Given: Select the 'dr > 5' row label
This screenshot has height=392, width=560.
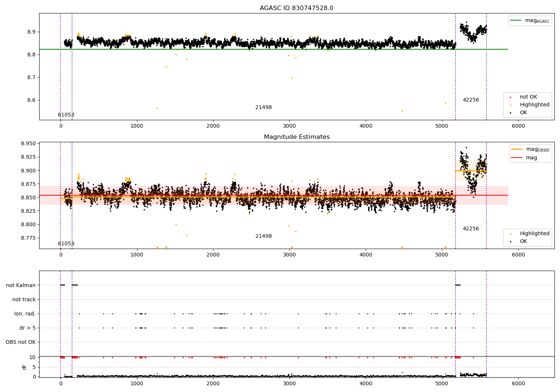Looking at the screenshot, I should tap(28, 328).
